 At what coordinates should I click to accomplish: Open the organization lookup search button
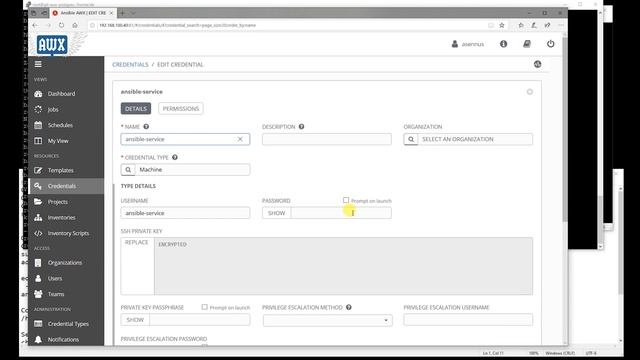pyautogui.click(x=411, y=139)
